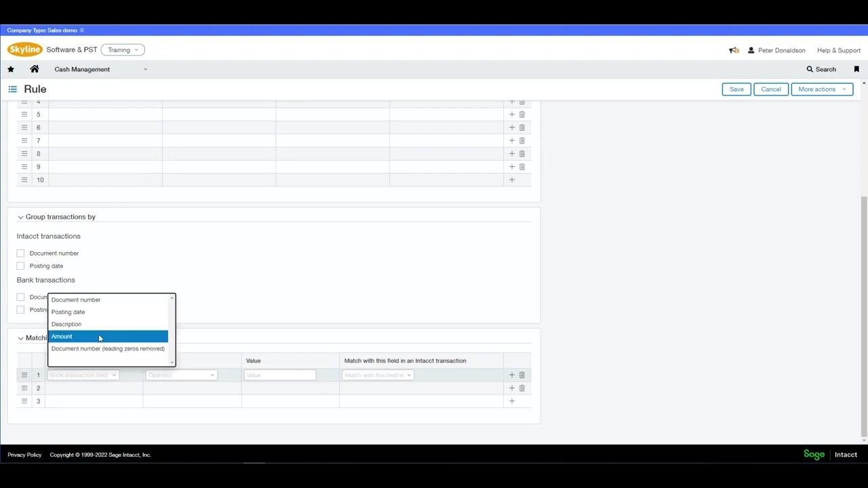
Task: Click the favorites star icon
Action: (11, 69)
